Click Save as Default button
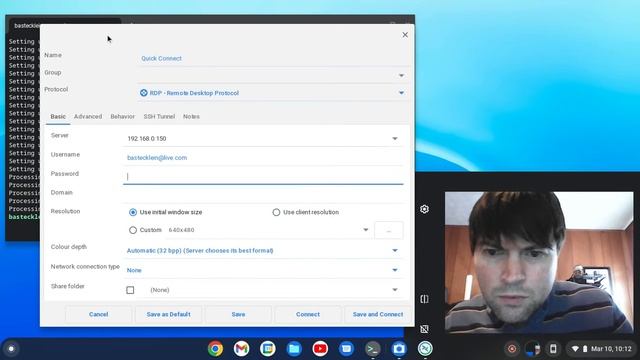Image resolution: width=640 pixels, height=360 pixels. [x=168, y=314]
